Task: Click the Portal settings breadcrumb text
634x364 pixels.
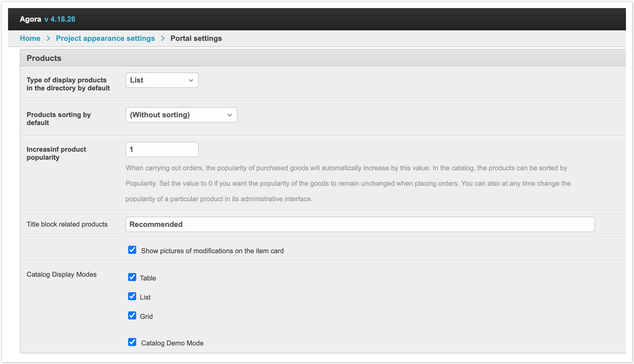Action: click(x=196, y=38)
